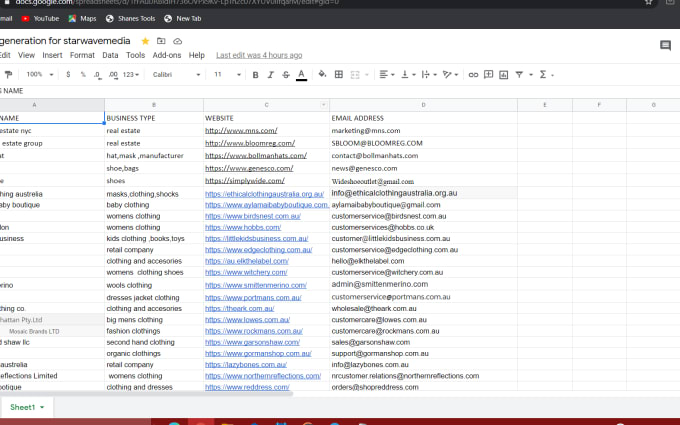Open the functions sigma menu
Image resolution: width=680 pixels, height=425 pixels.
point(543,75)
